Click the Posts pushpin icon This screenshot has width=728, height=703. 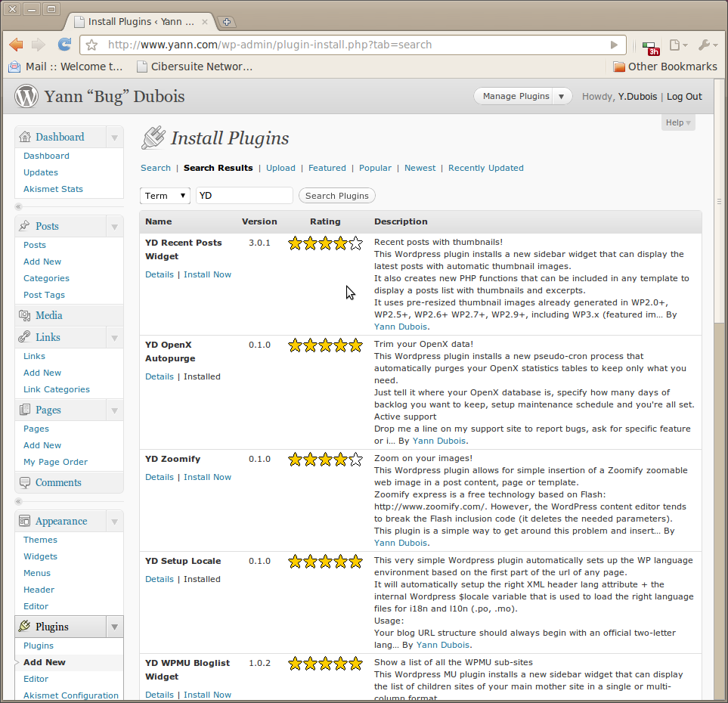coord(25,226)
